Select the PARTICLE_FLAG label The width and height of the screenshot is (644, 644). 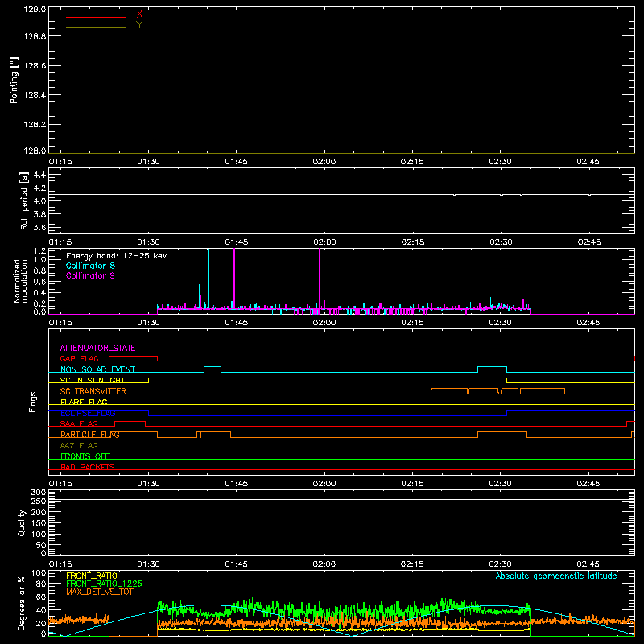pos(90,435)
